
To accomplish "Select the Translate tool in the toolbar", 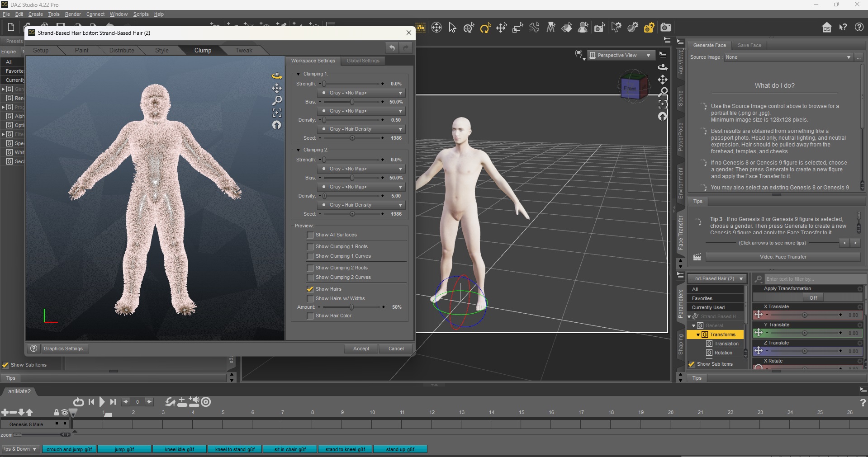I will (501, 28).
